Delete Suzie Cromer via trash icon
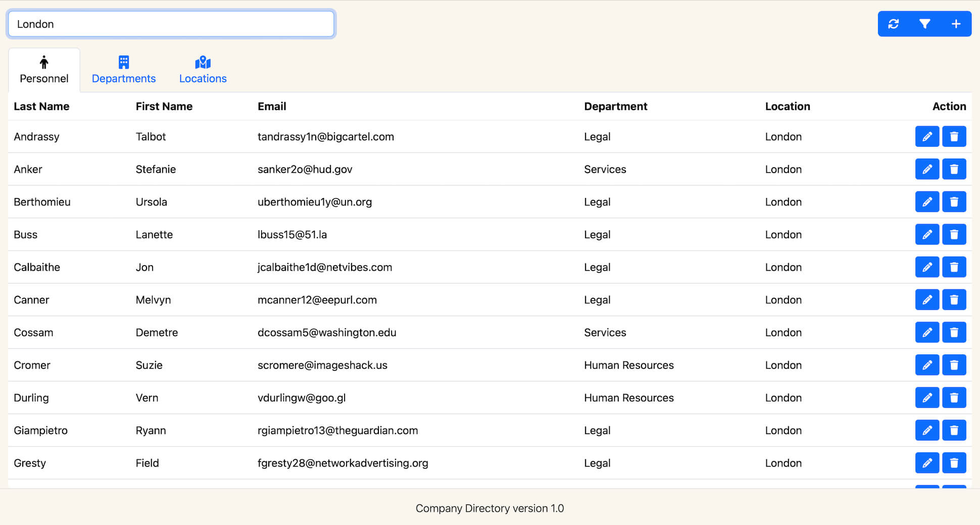Screen dimensions: 980x525 click(x=954, y=365)
